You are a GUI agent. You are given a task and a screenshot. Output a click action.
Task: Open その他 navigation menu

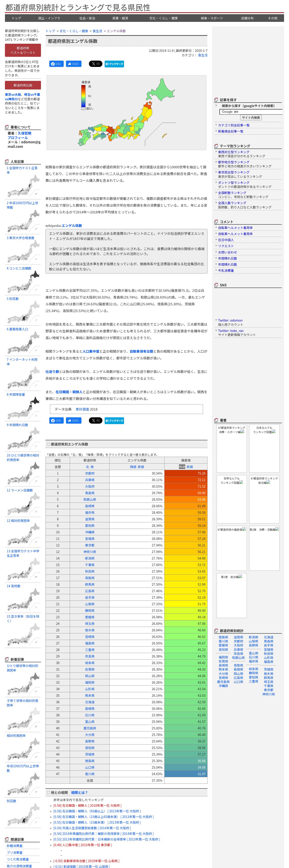pos(273,18)
